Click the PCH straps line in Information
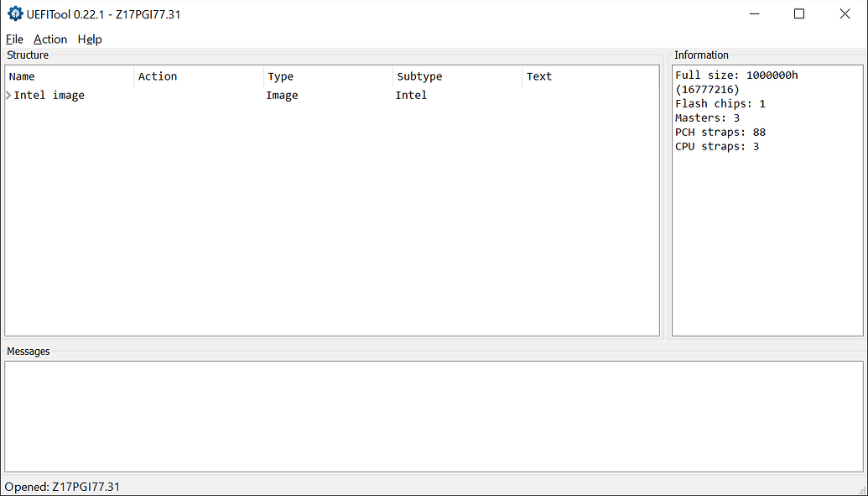This screenshot has height=496, width=868. click(x=720, y=133)
